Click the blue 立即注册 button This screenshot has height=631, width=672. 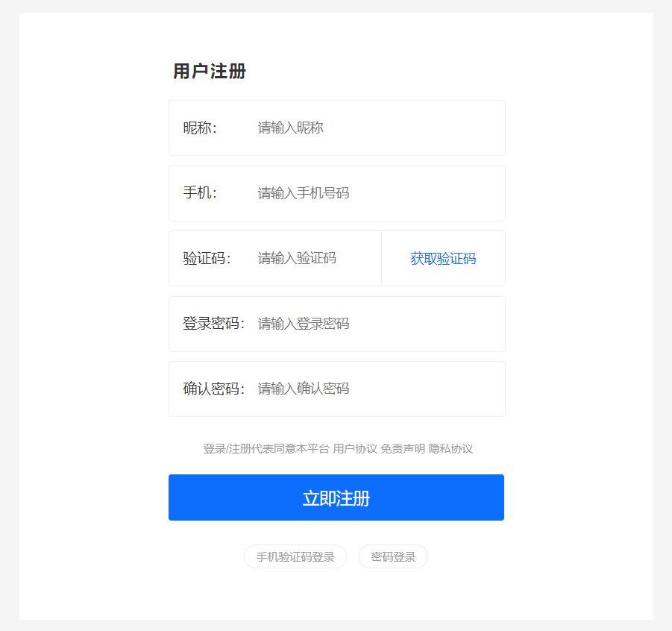336,497
